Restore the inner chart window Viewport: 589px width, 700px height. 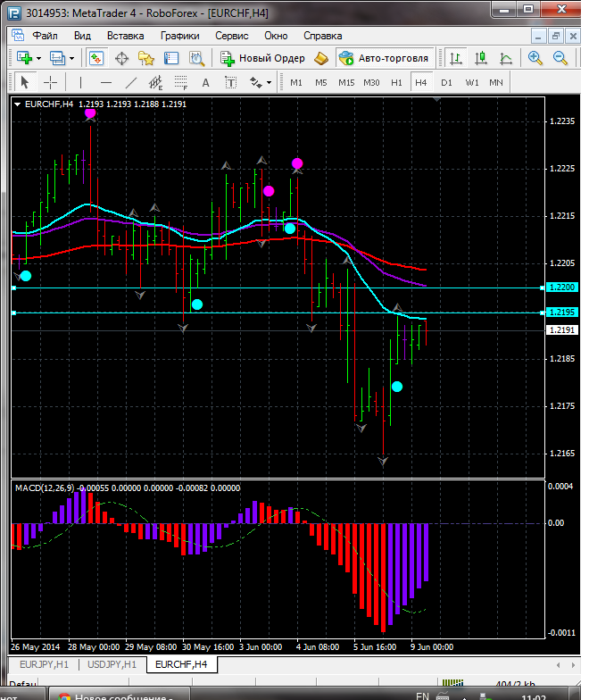pos(555,36)
